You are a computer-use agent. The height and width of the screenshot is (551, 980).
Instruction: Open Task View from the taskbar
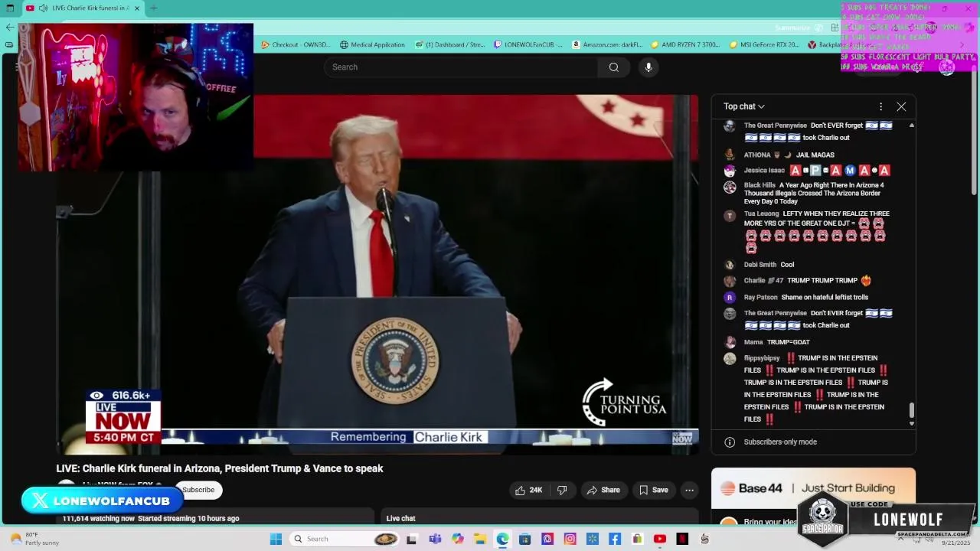411,539
